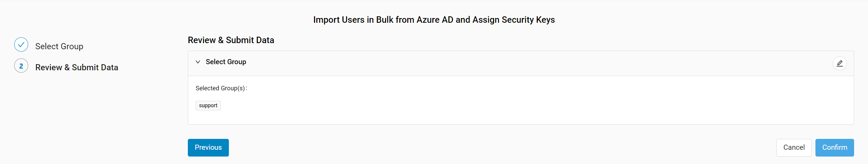
Task: Click blank space below the support tag
Action: tap(407, 117)
